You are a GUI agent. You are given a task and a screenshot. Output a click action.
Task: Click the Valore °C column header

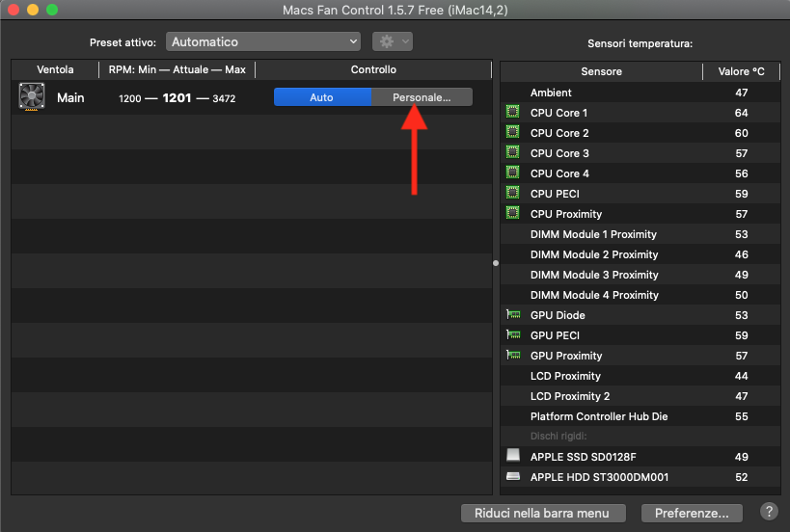coord(741,71)
